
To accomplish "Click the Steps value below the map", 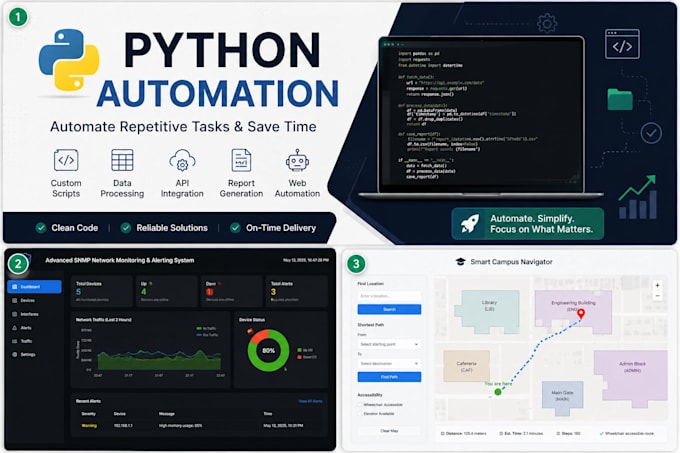I will tap(569, 433).
